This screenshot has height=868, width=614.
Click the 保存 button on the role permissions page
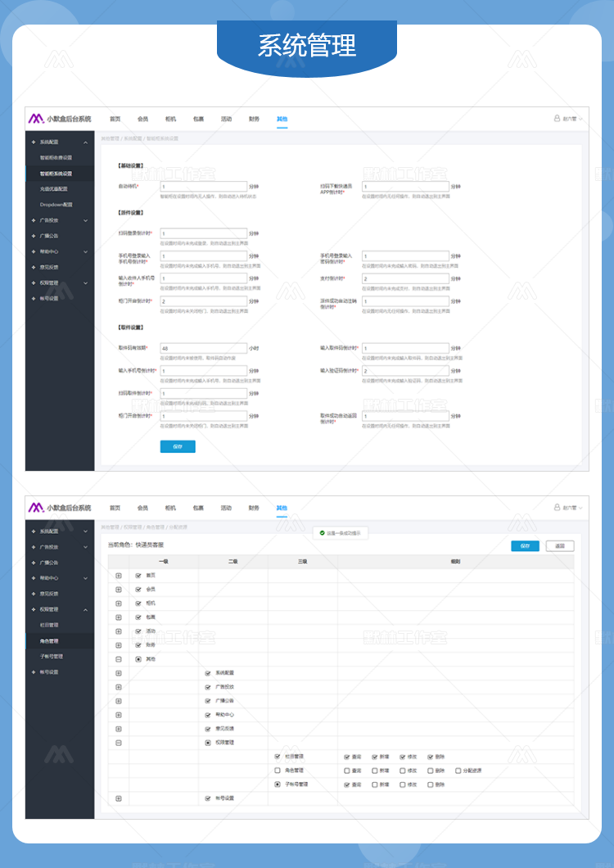pos(525,546)
